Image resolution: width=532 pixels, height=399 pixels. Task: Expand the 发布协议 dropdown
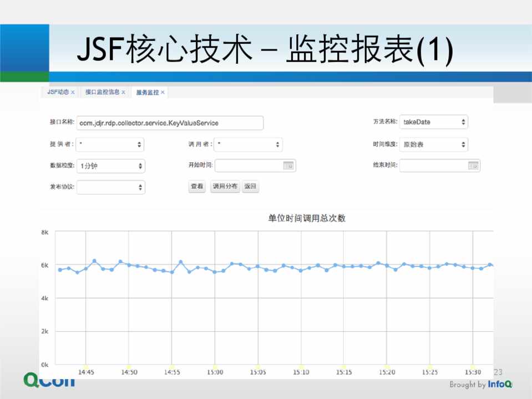[x=110, y=187]
